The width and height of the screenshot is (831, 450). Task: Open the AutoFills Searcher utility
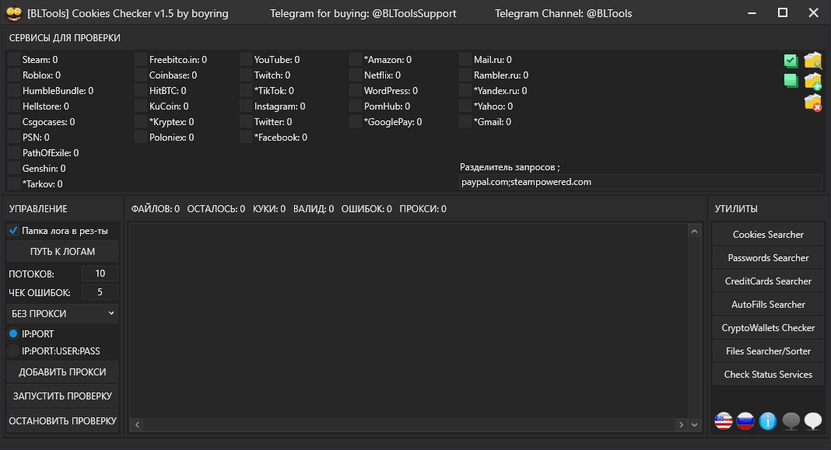click(x=768, y=304)
